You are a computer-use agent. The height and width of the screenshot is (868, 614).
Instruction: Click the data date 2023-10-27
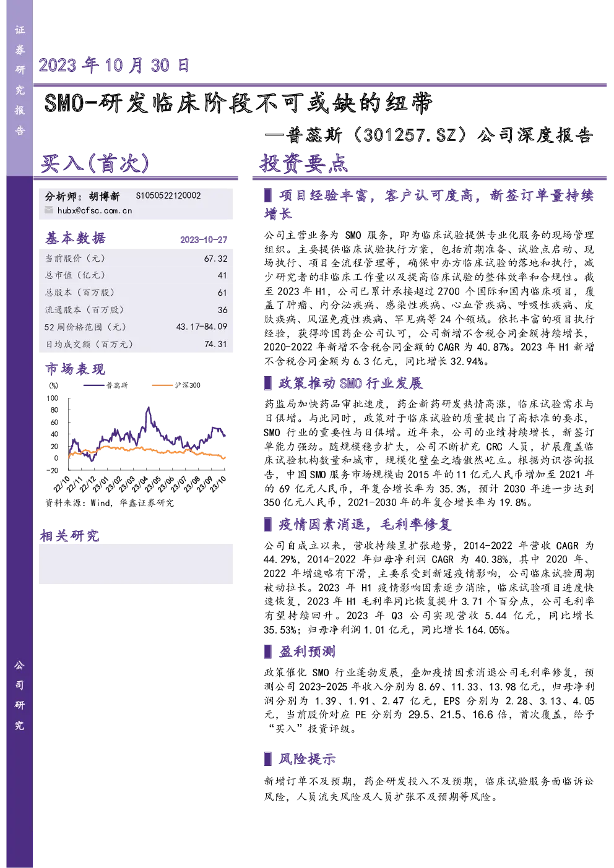click(204, 239)
